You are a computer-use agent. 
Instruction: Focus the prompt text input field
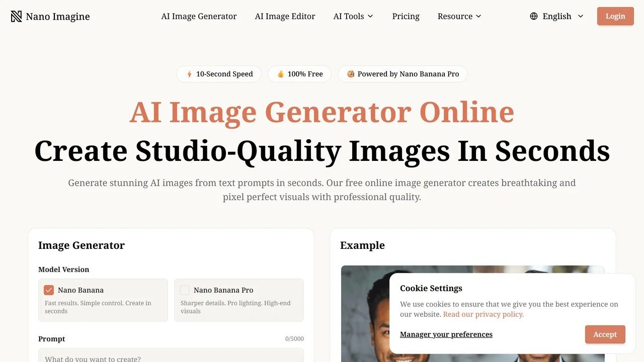tap(171, 355)
